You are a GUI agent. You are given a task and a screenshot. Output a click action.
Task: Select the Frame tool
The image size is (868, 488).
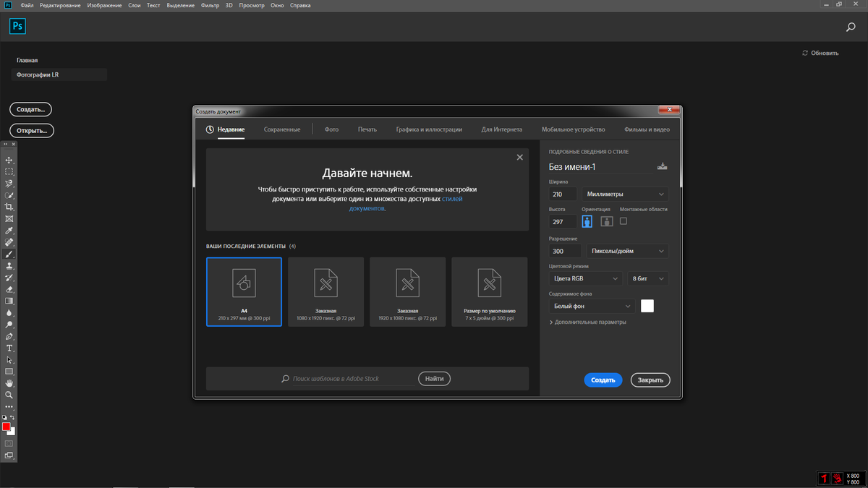point(9,218)
